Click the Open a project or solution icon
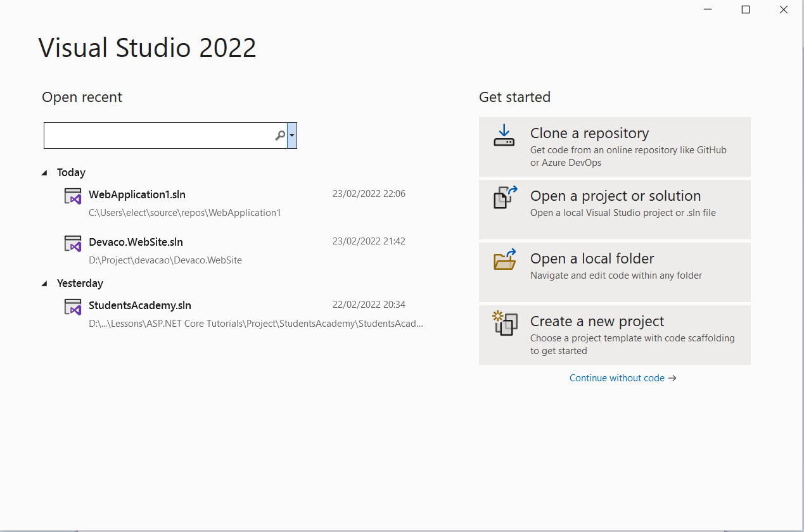This screenshot has width=804, height=532. coord(505,198)
